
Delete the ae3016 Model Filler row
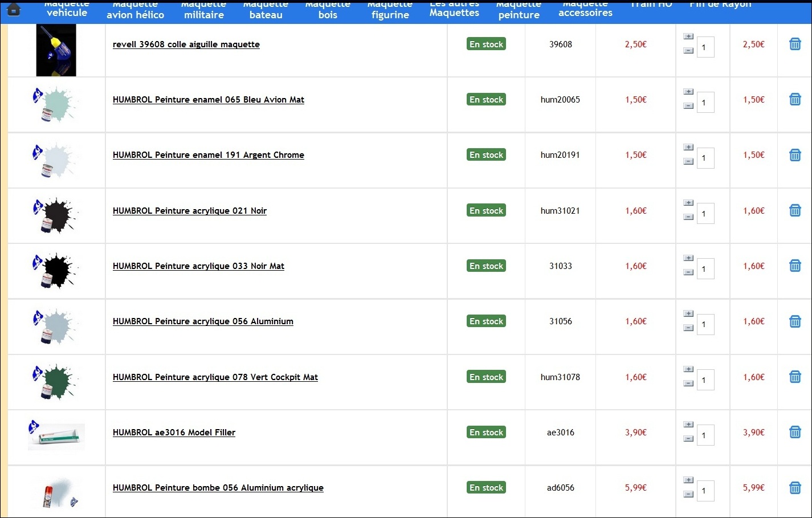point(795,432)
